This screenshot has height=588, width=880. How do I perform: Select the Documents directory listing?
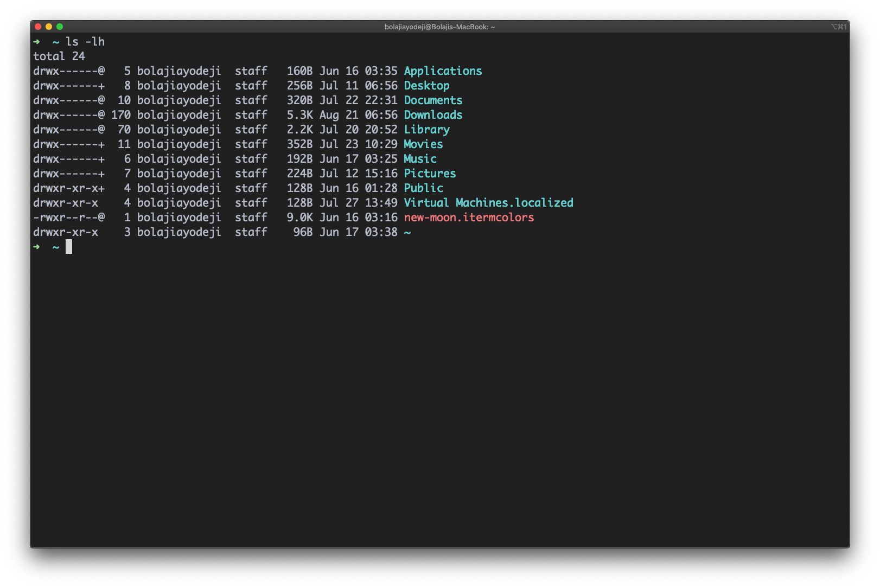[x=433, y=100]
